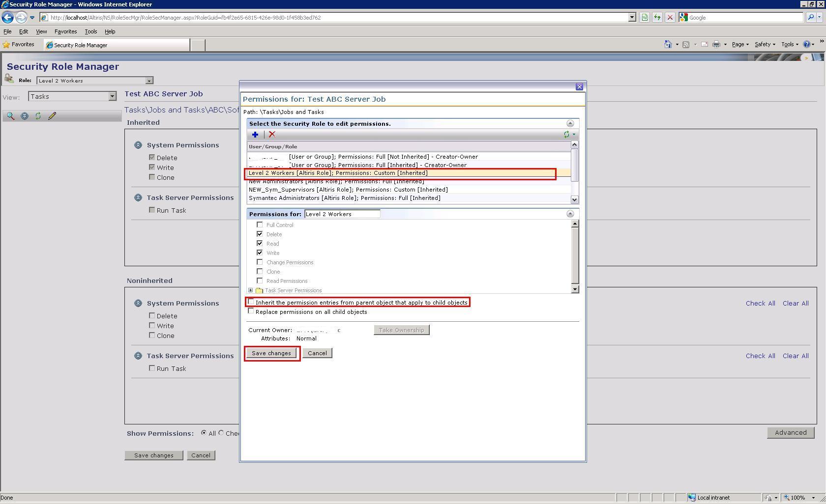Click the Advanced button
The height and width of the screenshot is (504, 826).
(x=790, y=433)
